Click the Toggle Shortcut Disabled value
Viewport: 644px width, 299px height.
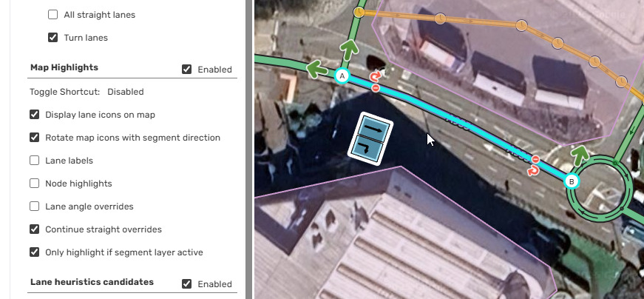125,92
